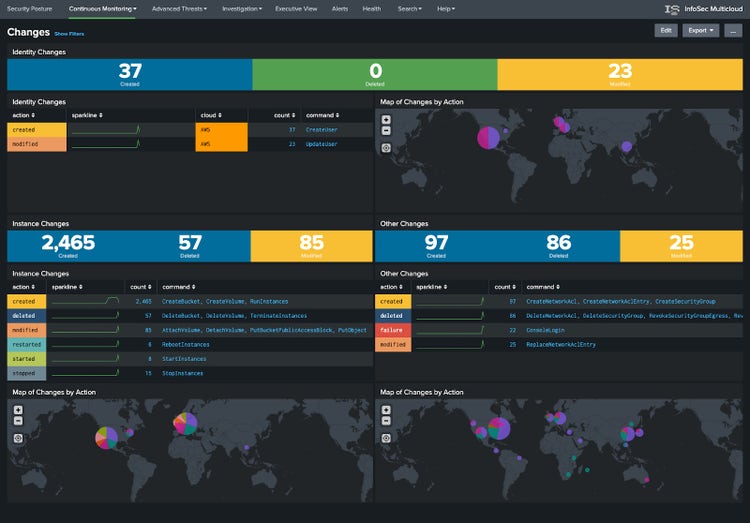Zoom in on Instance Changes map
This screenshot has width=750, height=523.
coord(18,410)
